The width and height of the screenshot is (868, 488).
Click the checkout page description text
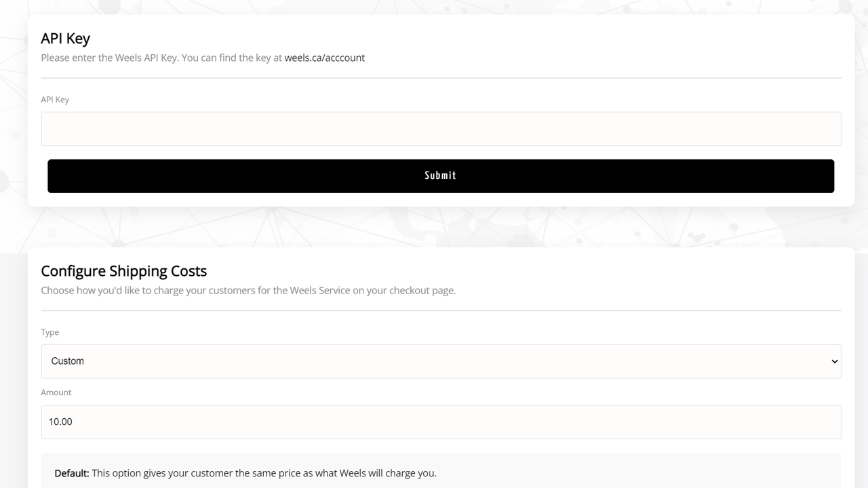coord(248,290)
